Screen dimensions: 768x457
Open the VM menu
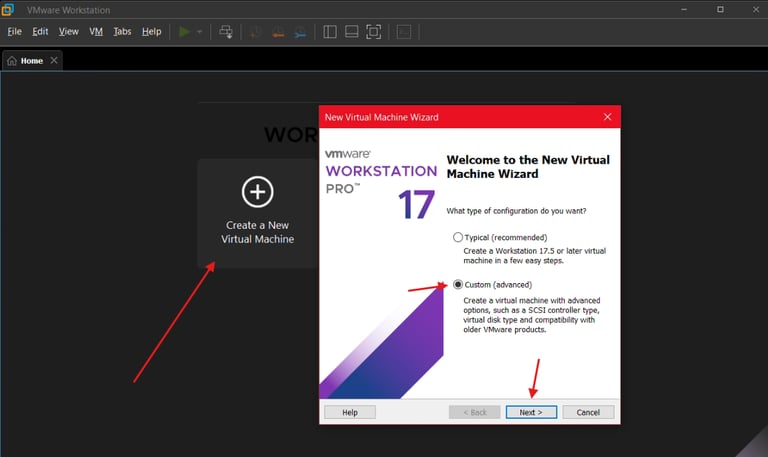[96, 31]
